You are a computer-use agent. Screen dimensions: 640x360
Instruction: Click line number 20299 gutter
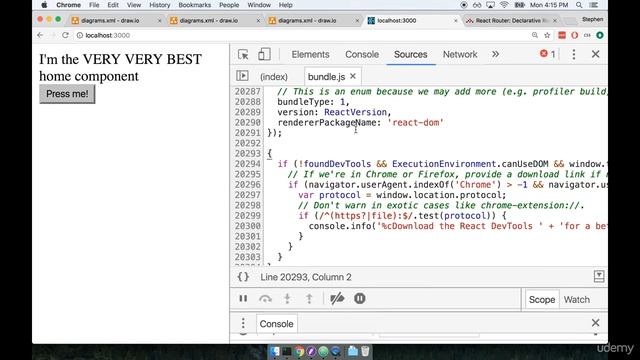click(248, 216)
